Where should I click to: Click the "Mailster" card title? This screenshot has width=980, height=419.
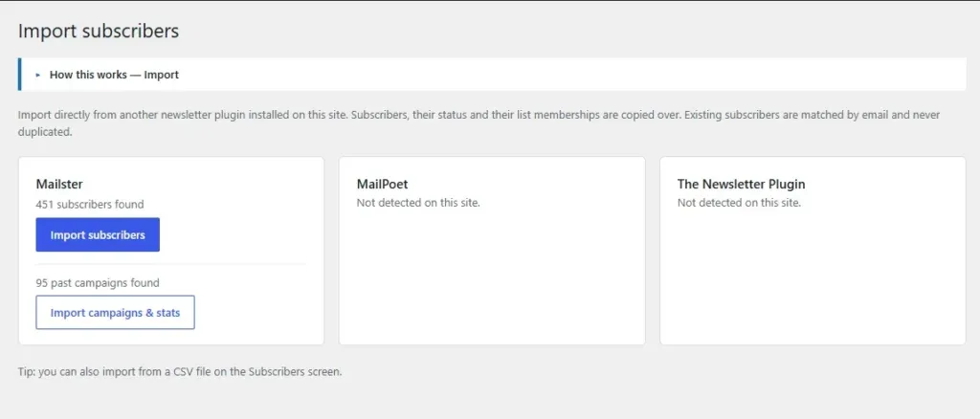59,185
